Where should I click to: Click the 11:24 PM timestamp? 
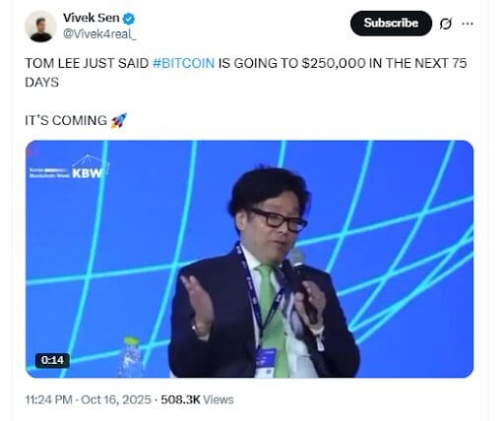point(48,399)
